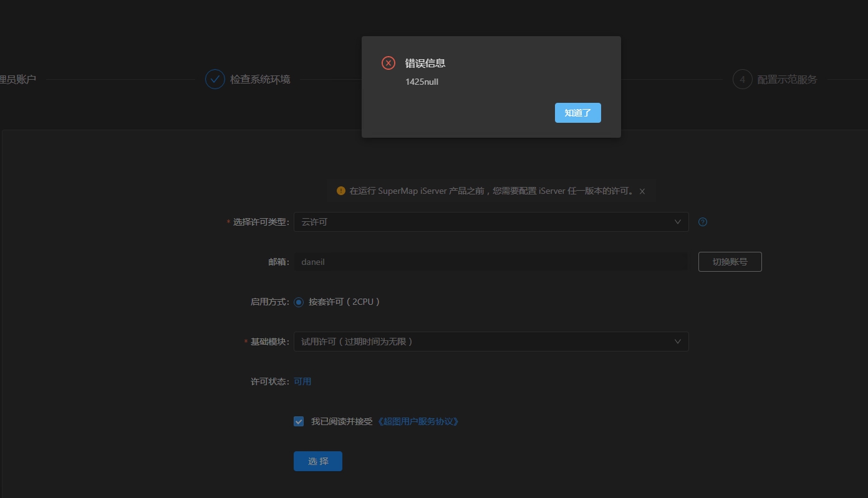This screenshot has width=868, height=498.
Task: Click the red error icon in the dialog
Action: pos(388,63)
